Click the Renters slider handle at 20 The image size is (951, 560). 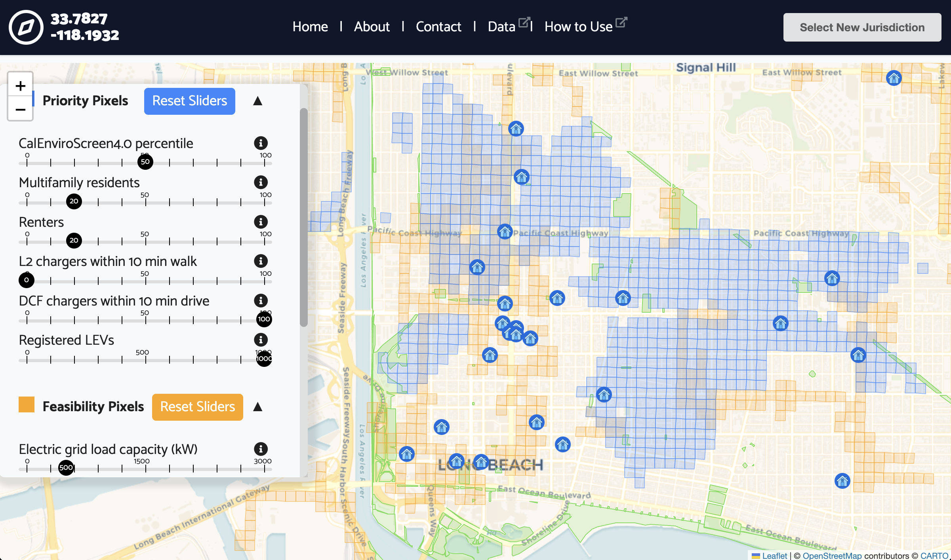pyautogui.click(x=74, y=240)
